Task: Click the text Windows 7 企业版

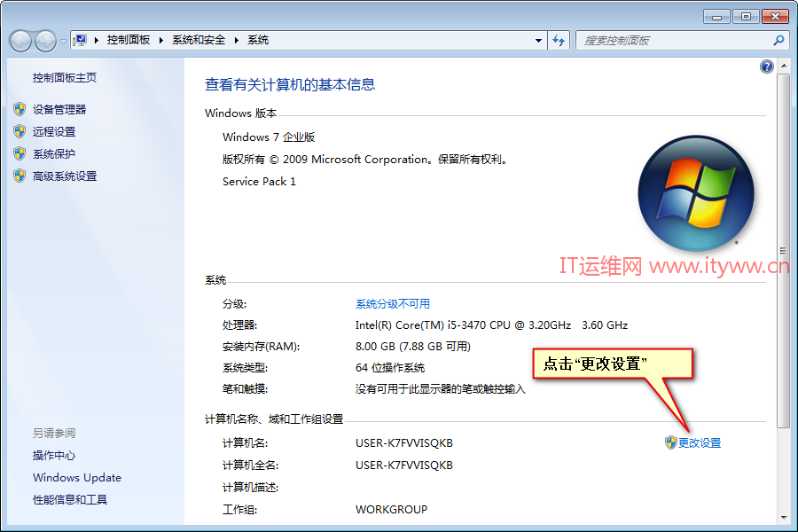Action: coord(269,137)
